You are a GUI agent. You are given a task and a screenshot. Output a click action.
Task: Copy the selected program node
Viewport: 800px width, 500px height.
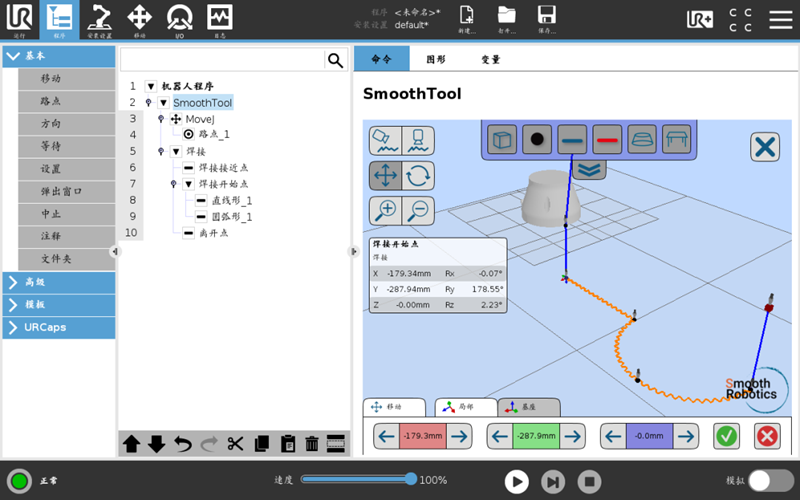(261, 444)
